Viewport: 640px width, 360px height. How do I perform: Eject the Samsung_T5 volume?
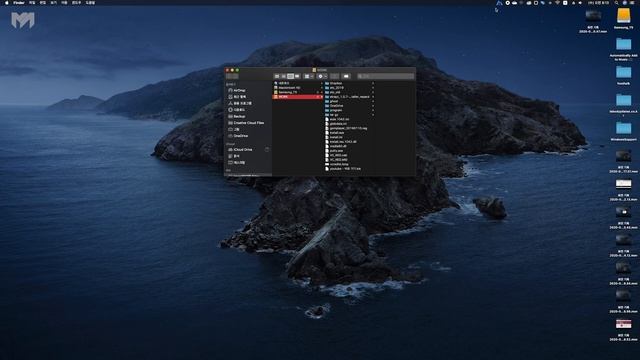point(318,92)
